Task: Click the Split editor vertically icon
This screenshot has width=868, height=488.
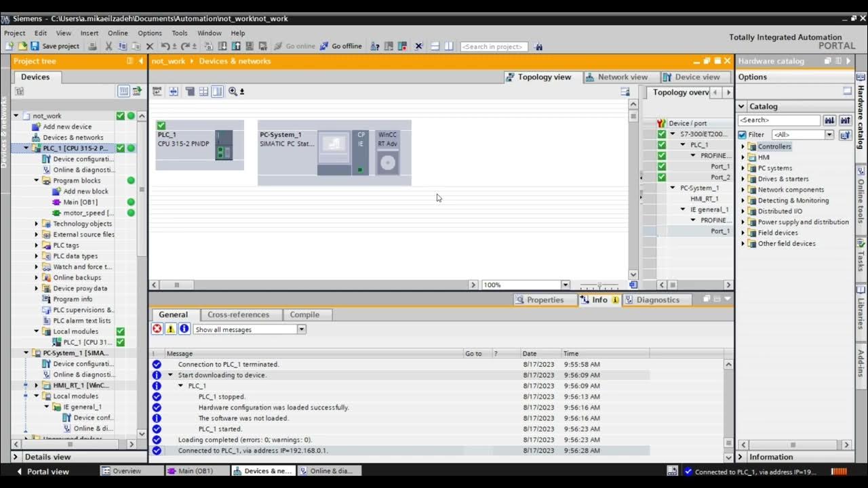Action: pyautogui.click(x=449, y=46)
